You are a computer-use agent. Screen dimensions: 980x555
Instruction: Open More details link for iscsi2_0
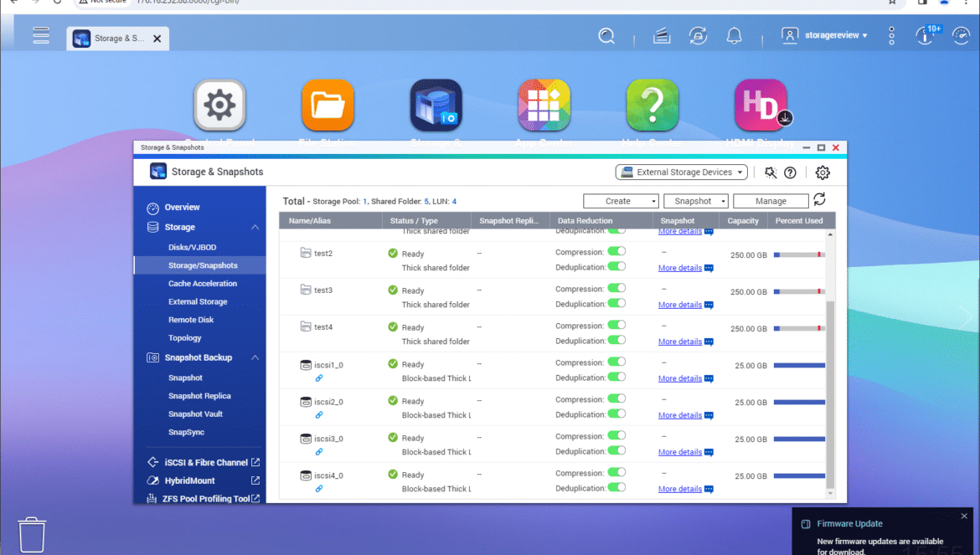(x=680, y=415)
